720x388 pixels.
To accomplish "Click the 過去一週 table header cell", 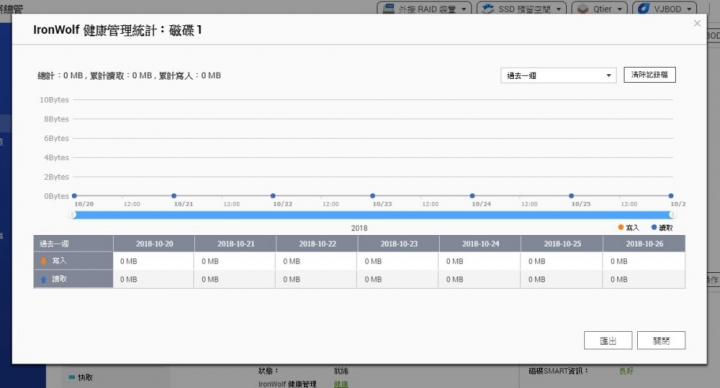I will click(x=73, y=244).
